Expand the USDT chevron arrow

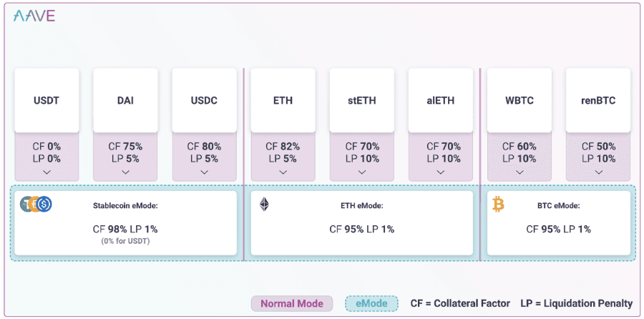(x=47, y=172)
